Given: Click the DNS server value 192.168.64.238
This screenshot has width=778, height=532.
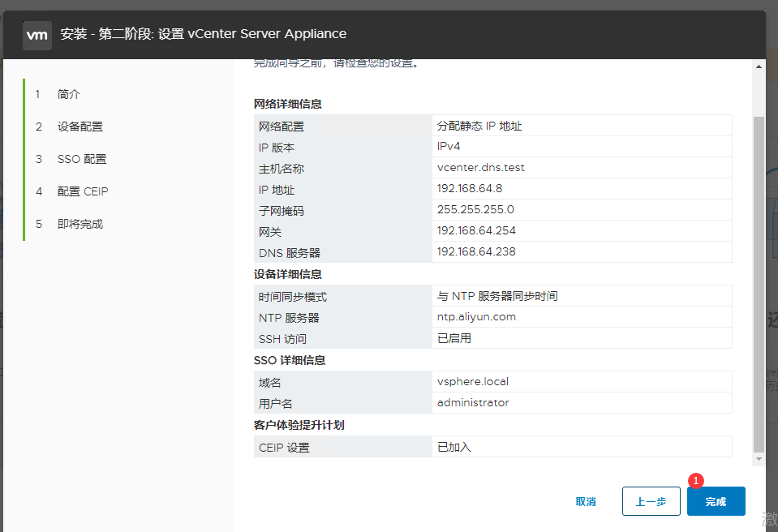Looking at the screenshot, I should 476,252.
